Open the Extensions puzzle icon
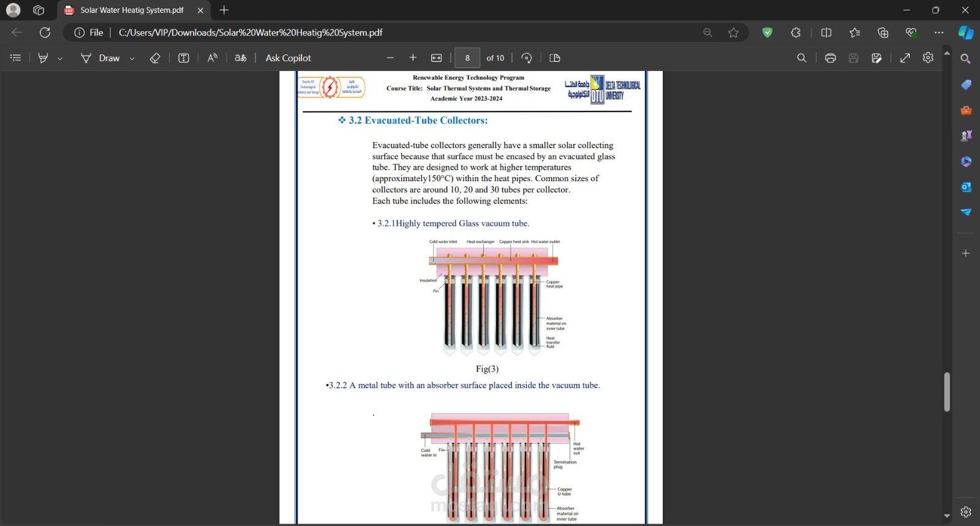The width and height of the screenshot is (980, 526). 796,32
